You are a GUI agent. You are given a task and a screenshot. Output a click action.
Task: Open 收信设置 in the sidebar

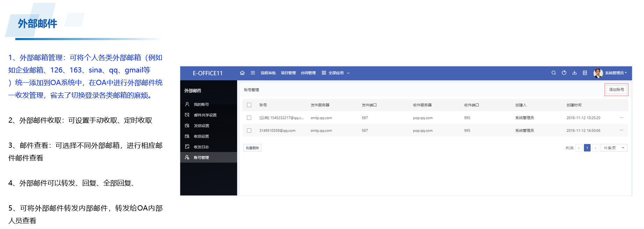(208, 136)
